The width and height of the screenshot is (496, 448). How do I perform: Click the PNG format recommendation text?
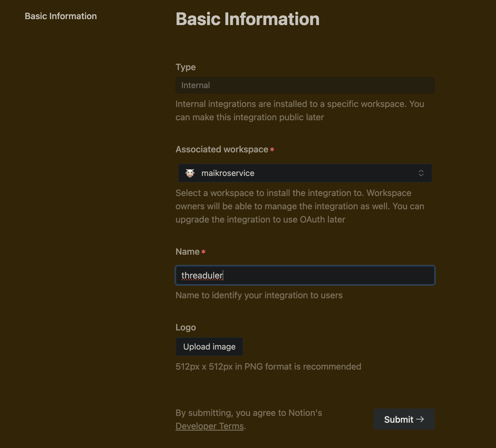click(x=268, y=367)
